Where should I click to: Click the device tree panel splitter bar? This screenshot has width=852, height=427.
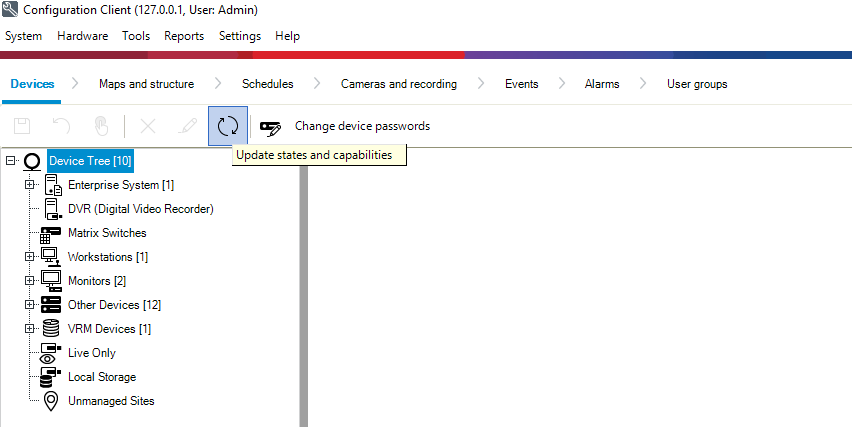(x=304, y=296)
